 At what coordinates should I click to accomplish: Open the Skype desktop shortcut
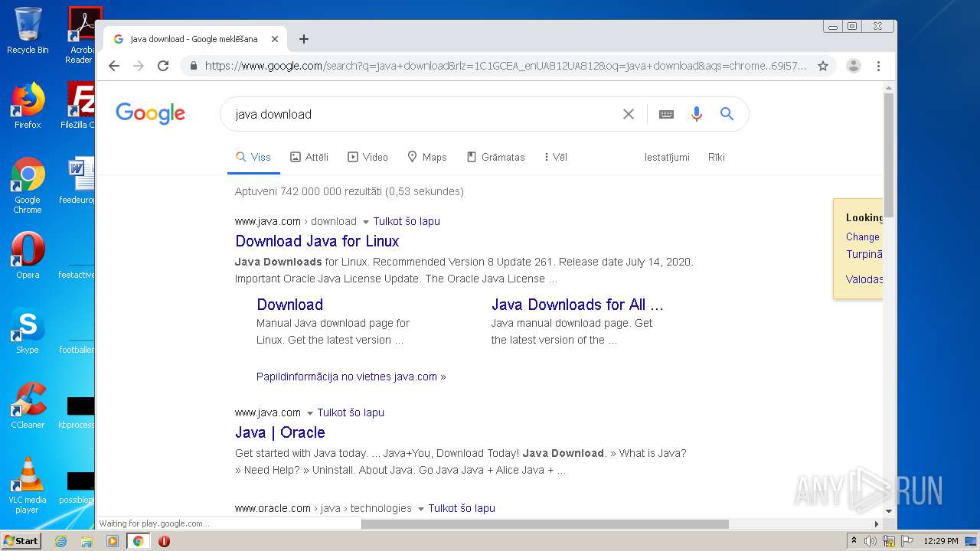28,331
